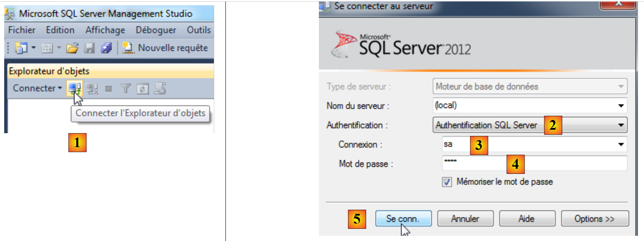Click the Save floppy disk icon
Image resolution: width=644 pixels, height=241 pixels.
(x=89, y=48)
